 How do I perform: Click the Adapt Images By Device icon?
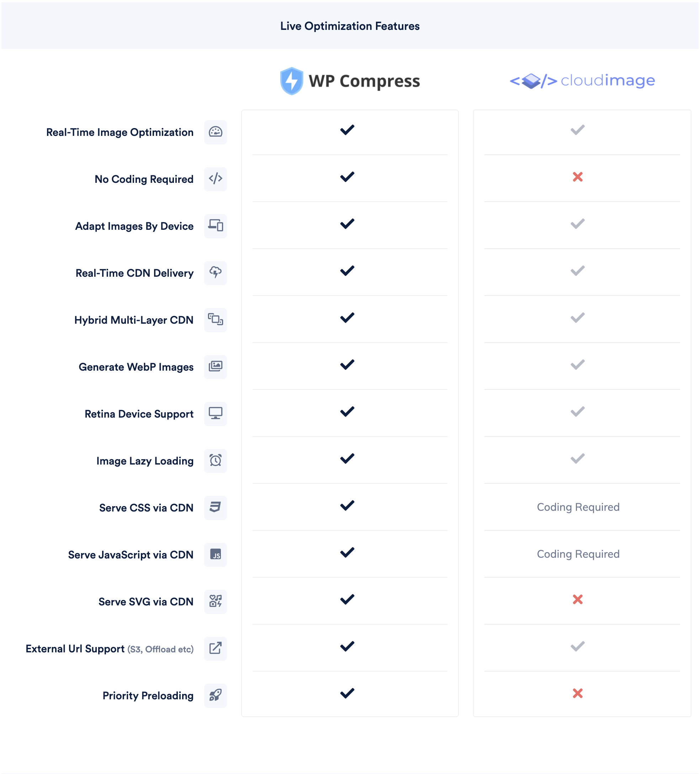click(x=216, y=226)
